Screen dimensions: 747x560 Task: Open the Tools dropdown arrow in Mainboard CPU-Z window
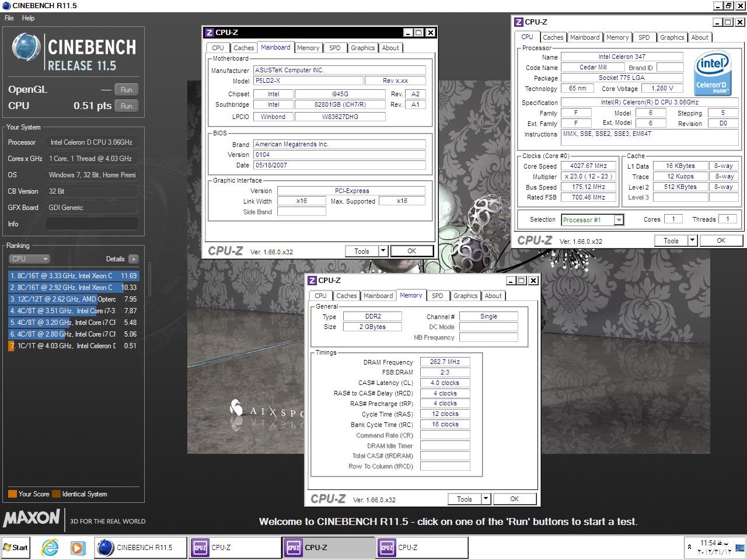[x=383, y=251]
